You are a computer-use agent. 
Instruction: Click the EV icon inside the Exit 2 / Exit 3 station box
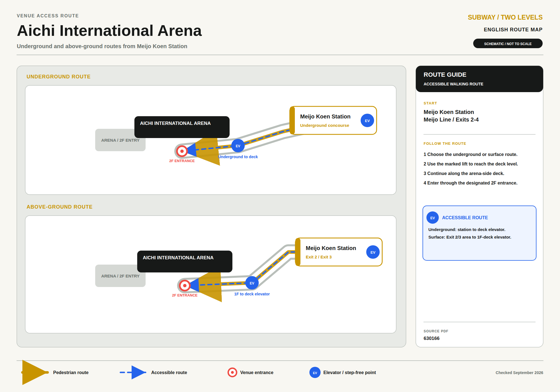point(373,252)
